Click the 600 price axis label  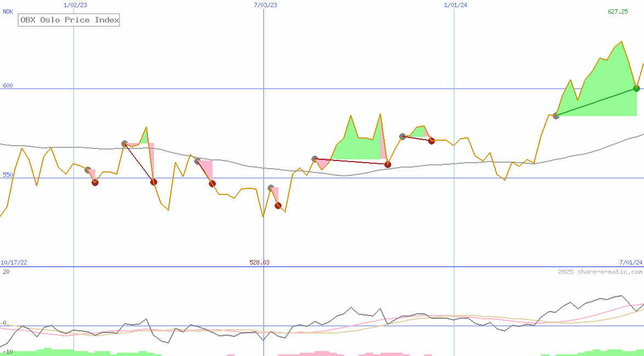[8, 85]
